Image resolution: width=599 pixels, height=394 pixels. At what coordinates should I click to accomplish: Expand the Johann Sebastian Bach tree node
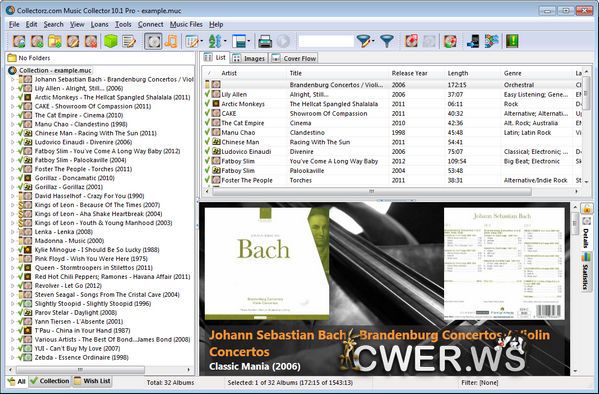pyautogui.click(x=12, y=79)
